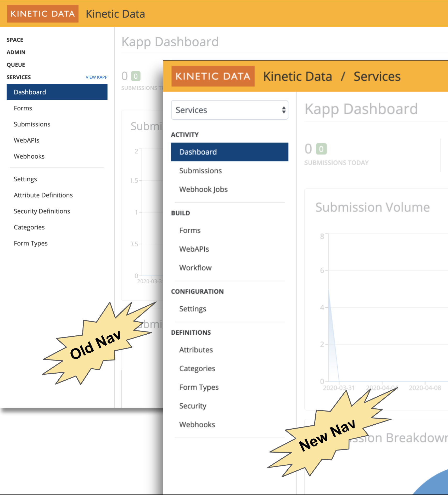This screenshot has width=448, height=495.
Task: Click Kinetic Data title in old nav header
Action: (x=115, y=14)
